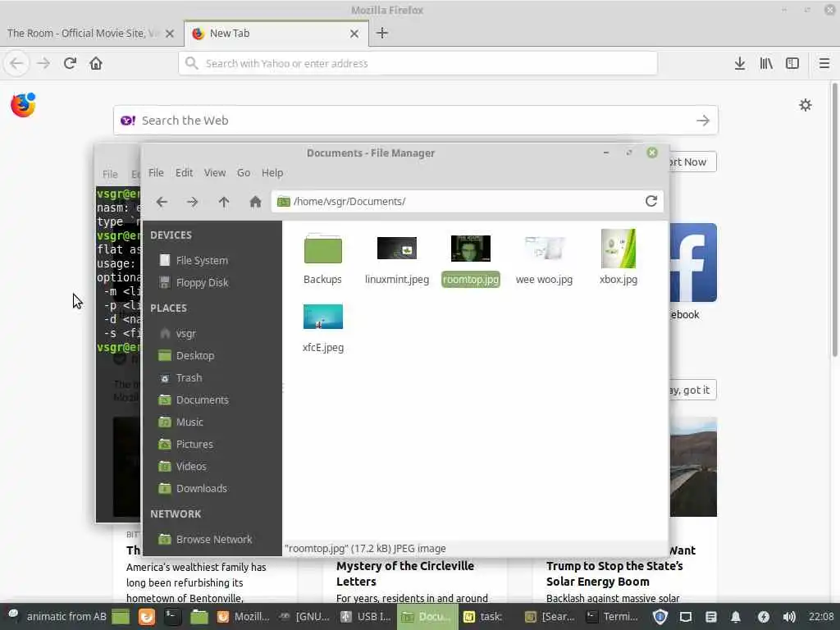Open Firefox hamburger menu
Viewport: 840px width, 630px height.
point(824,63)
